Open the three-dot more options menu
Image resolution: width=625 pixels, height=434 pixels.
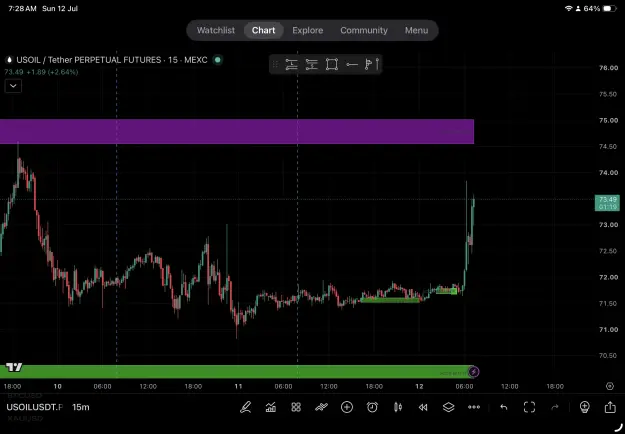point(474,407)
